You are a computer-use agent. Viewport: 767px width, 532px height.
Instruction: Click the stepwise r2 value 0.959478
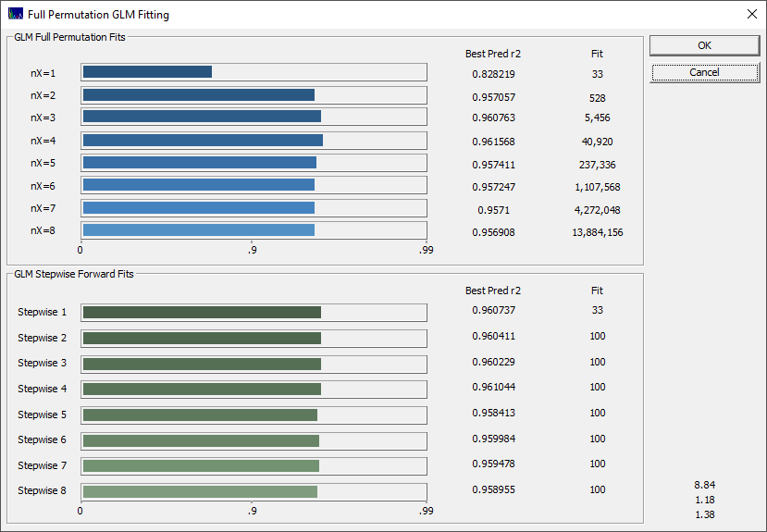493,464
